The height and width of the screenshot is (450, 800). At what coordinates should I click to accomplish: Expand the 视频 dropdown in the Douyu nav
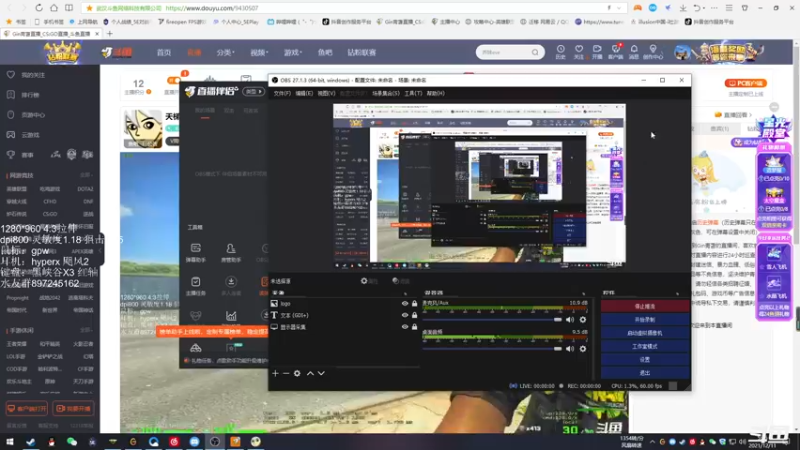tap(259, 53)
